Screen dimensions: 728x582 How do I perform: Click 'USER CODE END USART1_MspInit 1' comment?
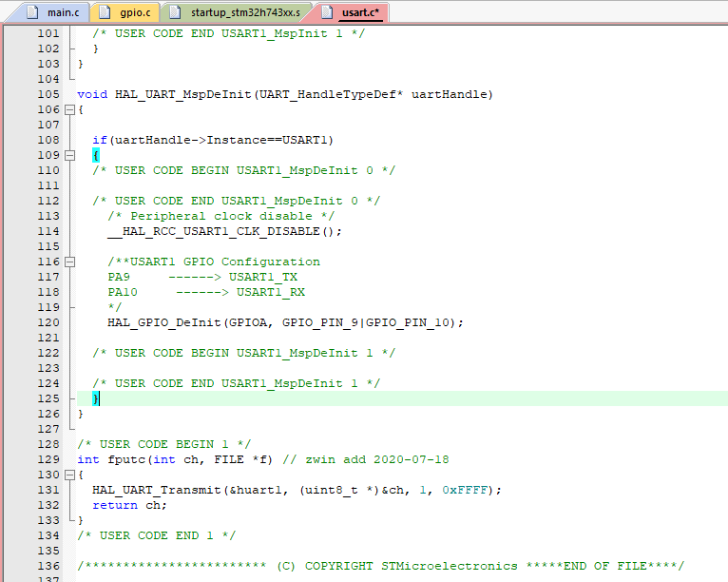click(229, 33)
